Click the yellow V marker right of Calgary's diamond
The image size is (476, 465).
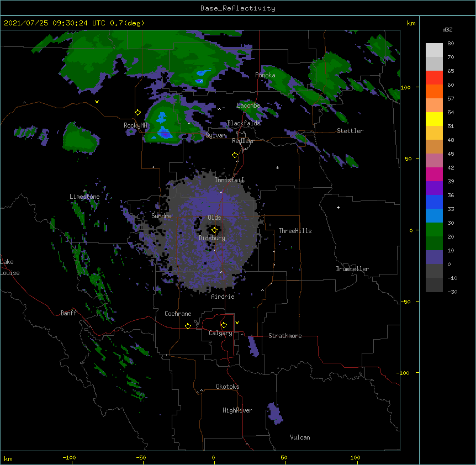(x=237, y=323)
